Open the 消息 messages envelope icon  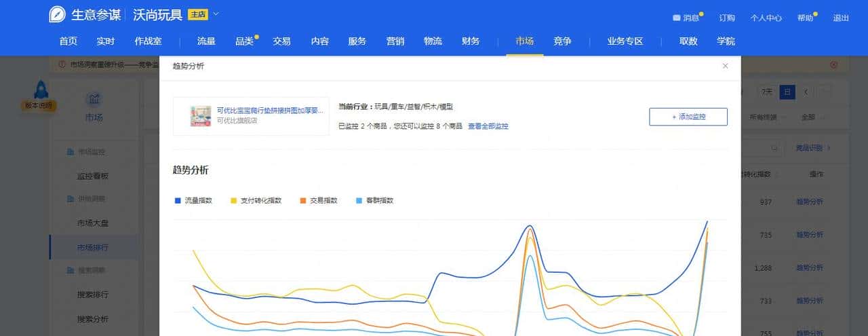(x=676, y=18)
